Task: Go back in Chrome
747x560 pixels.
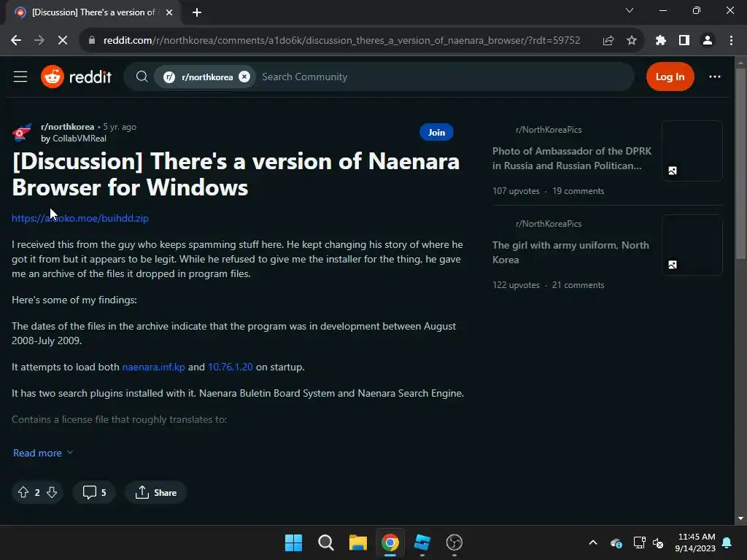Action: point(16,41)
